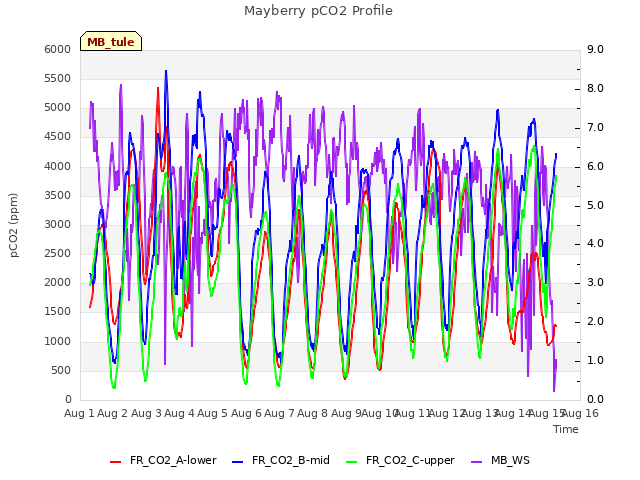
Task: Click the Aug 2 date tick label
Action: pyautogui.click(x=113, y=413)
